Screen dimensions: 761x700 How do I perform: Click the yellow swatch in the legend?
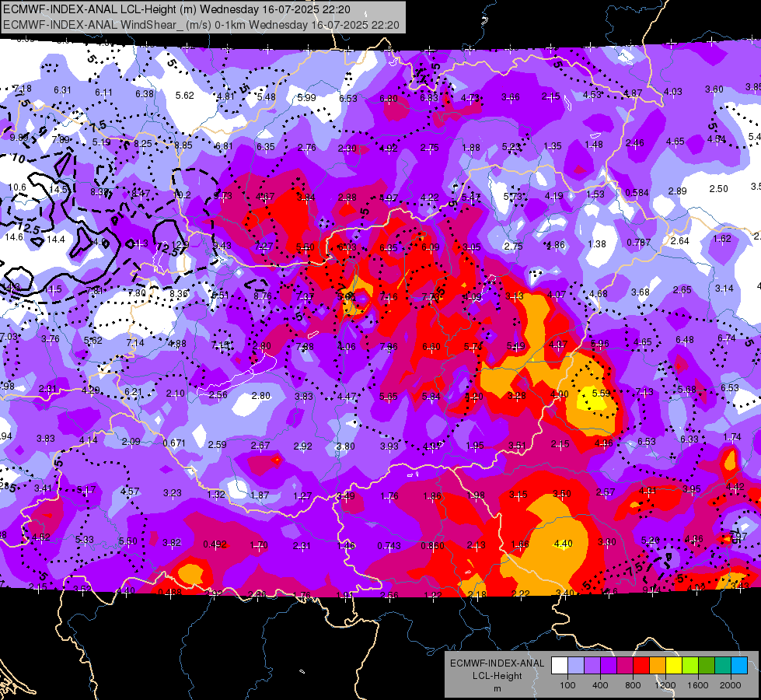[674, 665]
